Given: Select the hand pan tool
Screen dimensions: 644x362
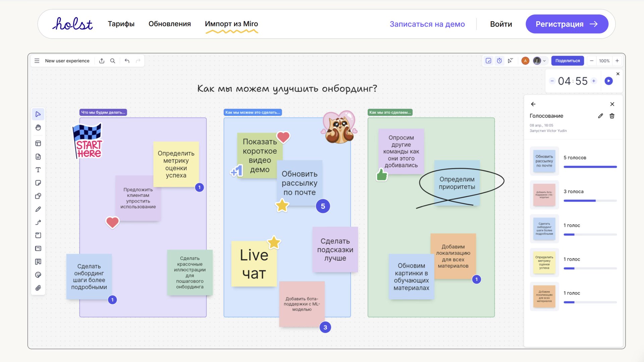Looking at the screenshot, I should tap(38, 127).
